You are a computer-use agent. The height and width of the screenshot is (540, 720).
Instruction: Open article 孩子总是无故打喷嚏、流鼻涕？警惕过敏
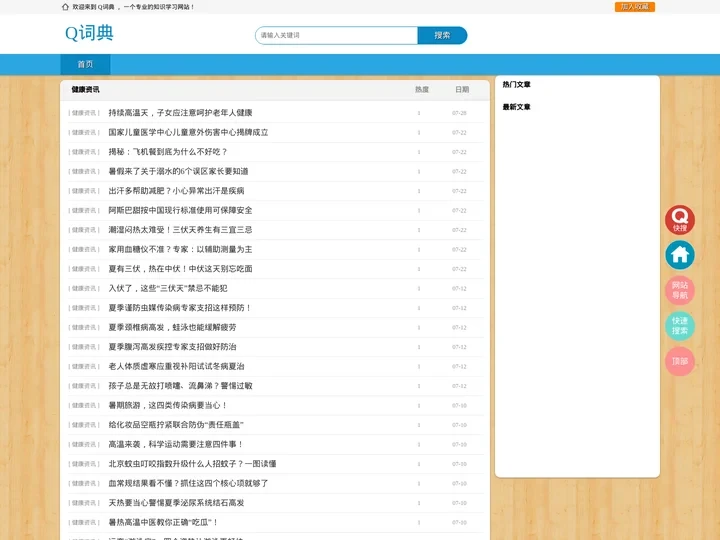180,386
